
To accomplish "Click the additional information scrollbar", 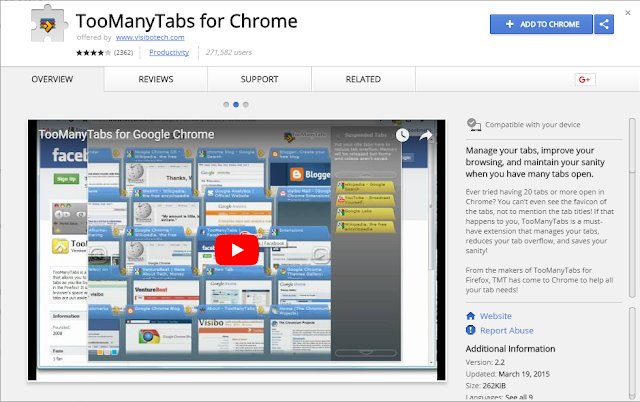I will coord(632,353).
